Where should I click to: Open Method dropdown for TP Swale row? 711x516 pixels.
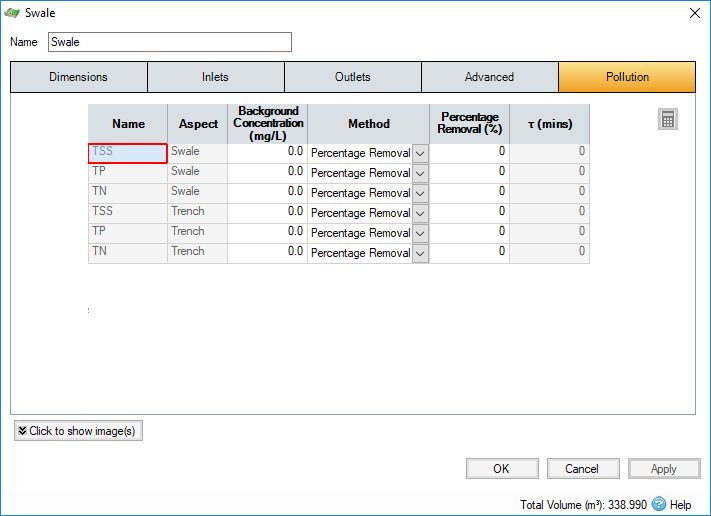[x=420, y=173]
